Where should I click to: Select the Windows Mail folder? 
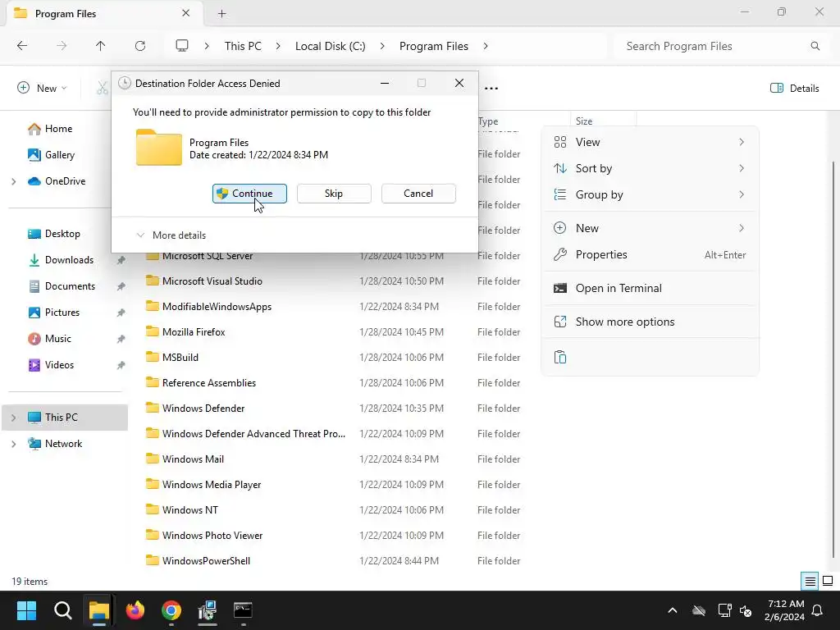point(193,459)
